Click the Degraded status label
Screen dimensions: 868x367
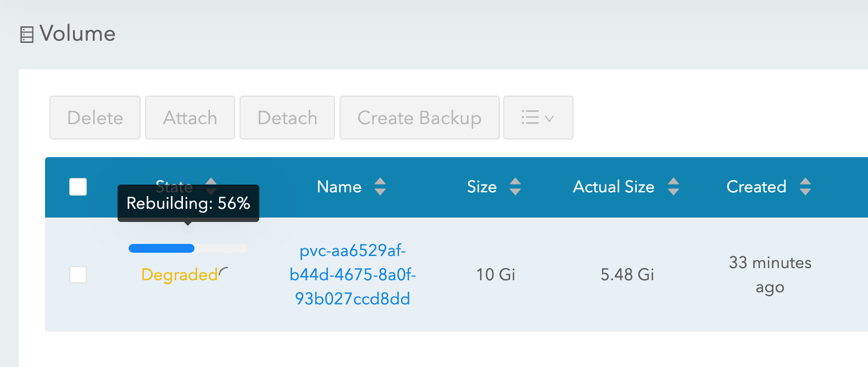tap(179, 275)
